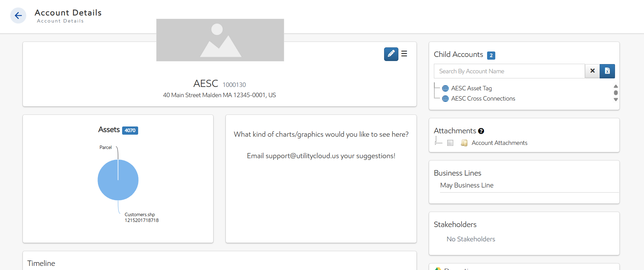644x270 pixels.
Task: Clear the child account search field
Action: 592,71
